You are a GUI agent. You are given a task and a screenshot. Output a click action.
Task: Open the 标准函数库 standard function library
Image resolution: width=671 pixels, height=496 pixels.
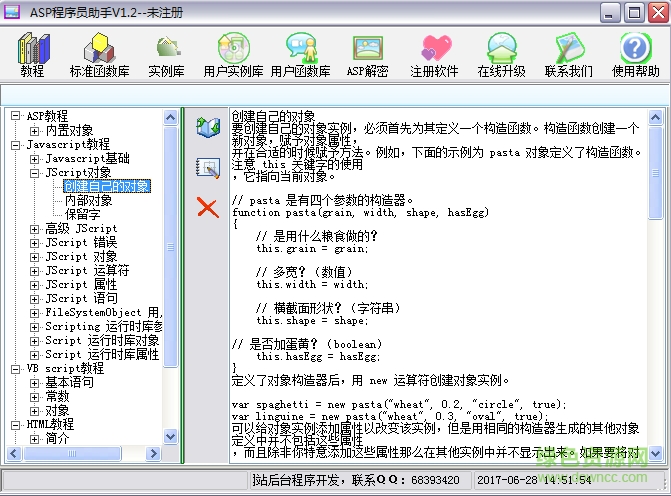pyautogui.click(x=99, y=55)
